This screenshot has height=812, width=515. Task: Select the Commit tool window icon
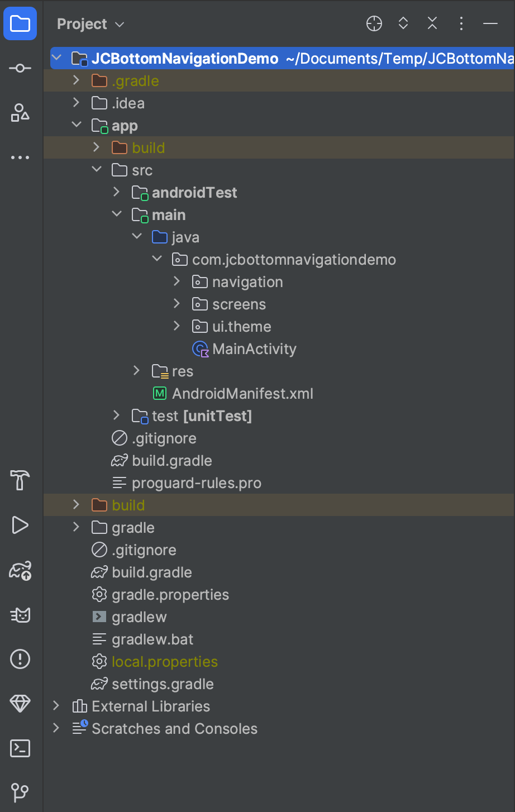tap(20, 68)
